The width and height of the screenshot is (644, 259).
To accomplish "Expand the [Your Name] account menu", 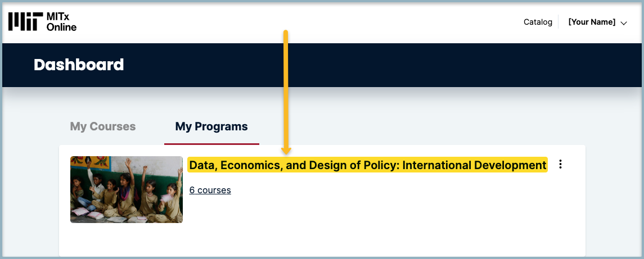I will click(x=592, y=22).
